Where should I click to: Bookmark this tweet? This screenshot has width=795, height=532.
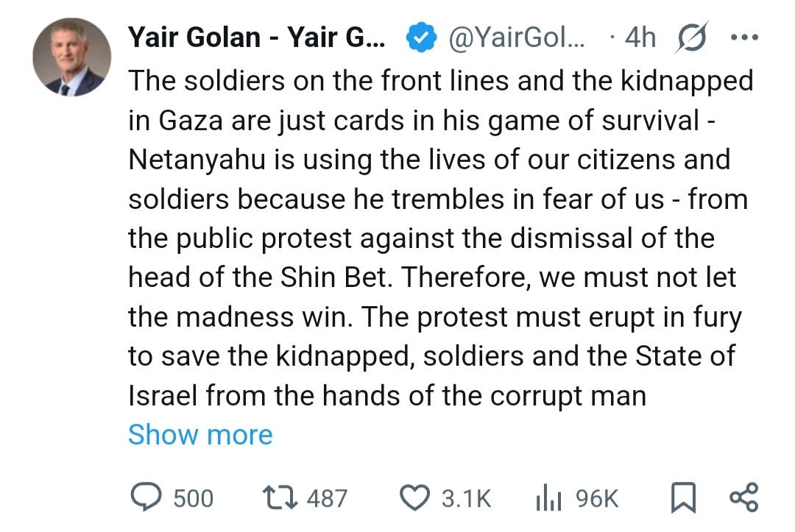[x=683, y=498]
